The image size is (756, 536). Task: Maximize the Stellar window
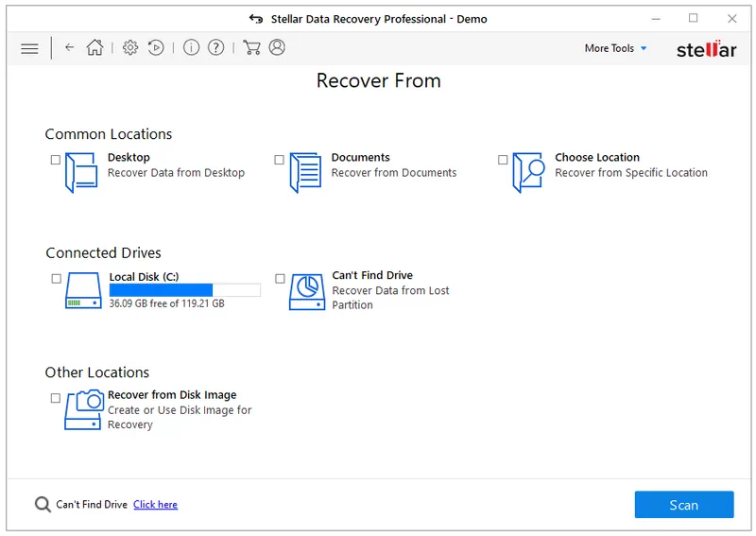coord(694,18)
